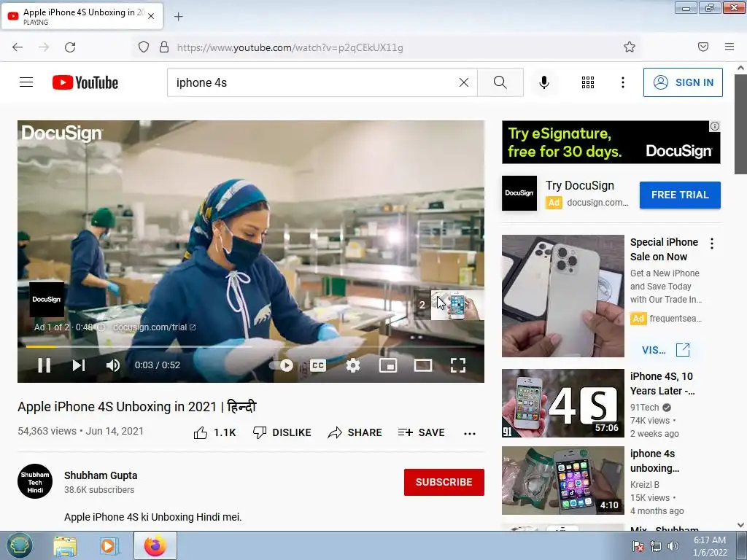Skip to the next video

click(x=79, y=365)
